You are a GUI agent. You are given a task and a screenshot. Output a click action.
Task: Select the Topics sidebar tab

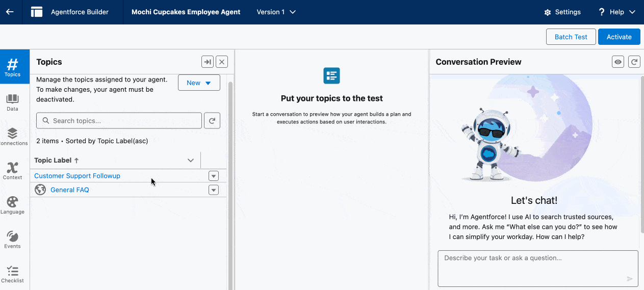13,67
